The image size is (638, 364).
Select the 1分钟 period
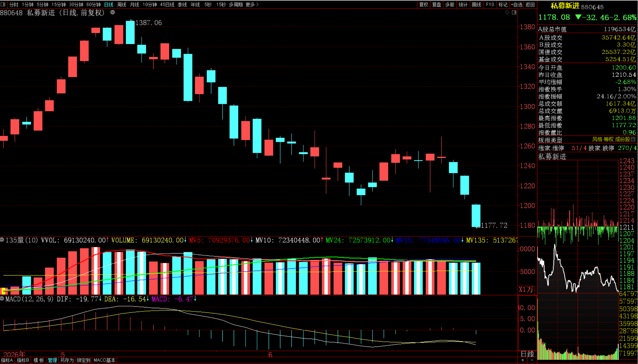[28, 5]
